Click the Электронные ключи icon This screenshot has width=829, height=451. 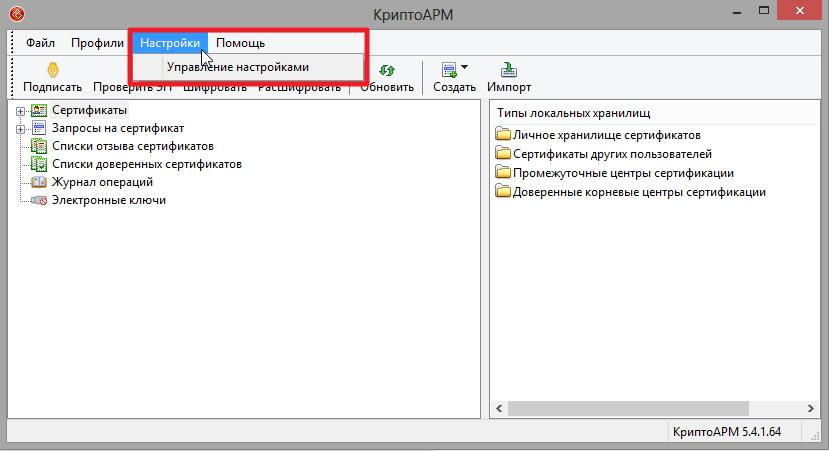pyautogui.click(x=39, y=200)
